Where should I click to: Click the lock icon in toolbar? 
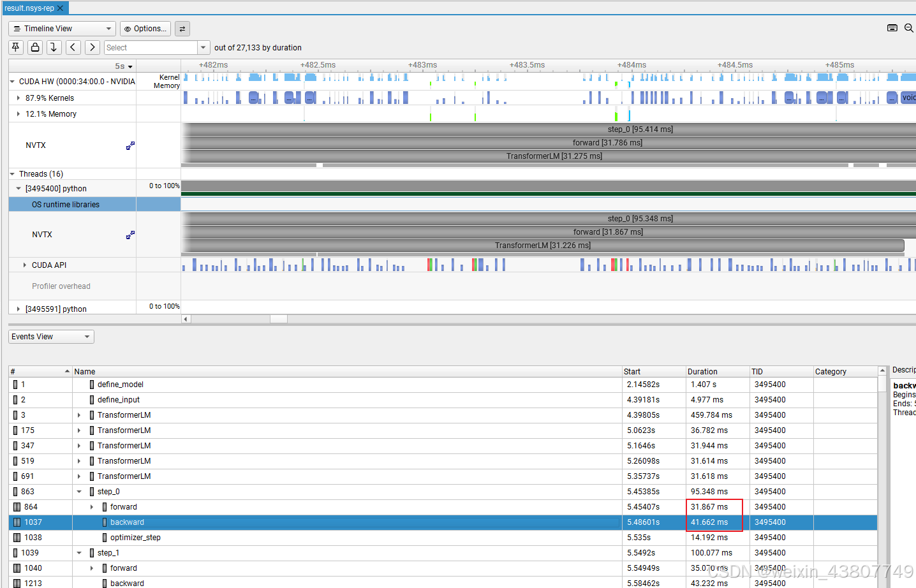[x=35, y=47]
